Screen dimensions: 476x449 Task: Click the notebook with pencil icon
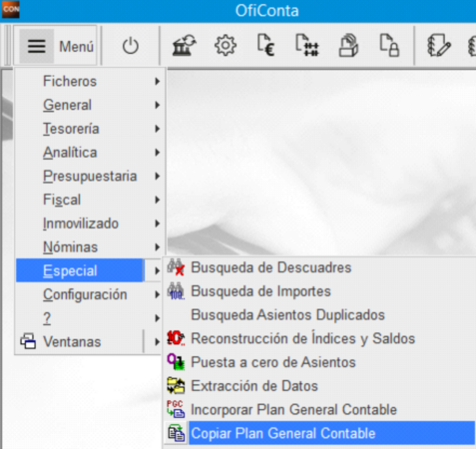pos(439,46)
